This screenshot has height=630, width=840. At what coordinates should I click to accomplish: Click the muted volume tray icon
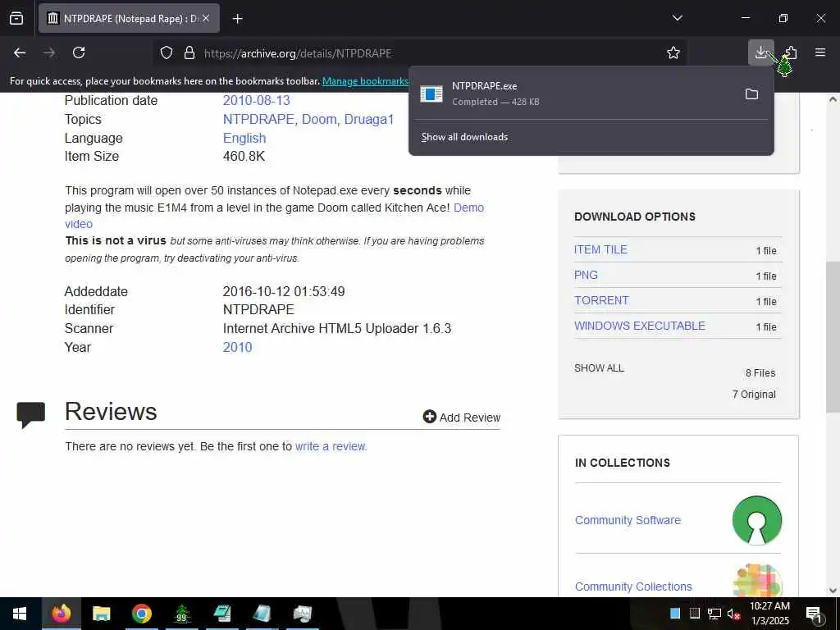click(733, 614)
